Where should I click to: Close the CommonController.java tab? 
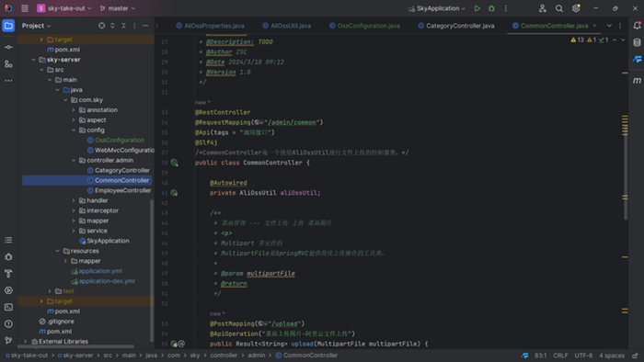click(594, 26)
